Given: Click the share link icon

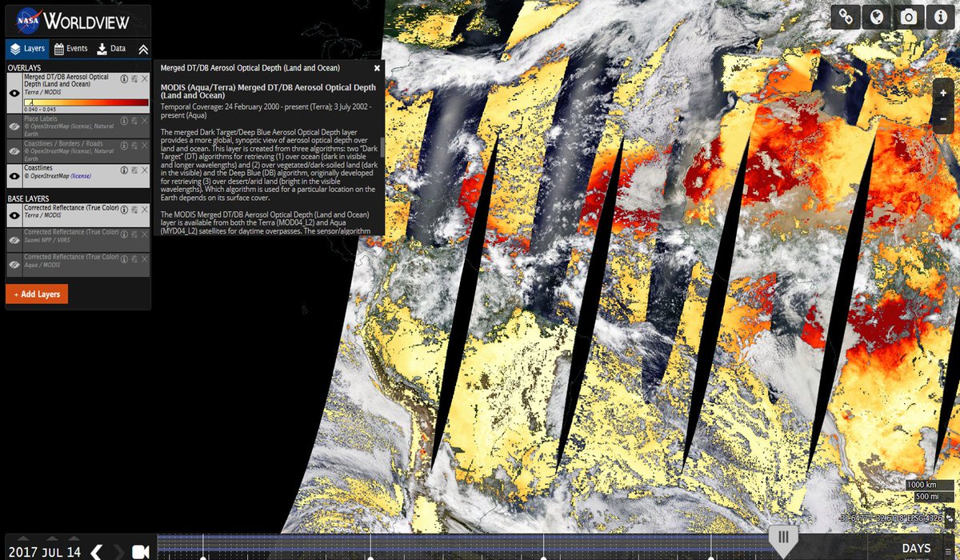Looking at the screenshot, I should (846, 17).
